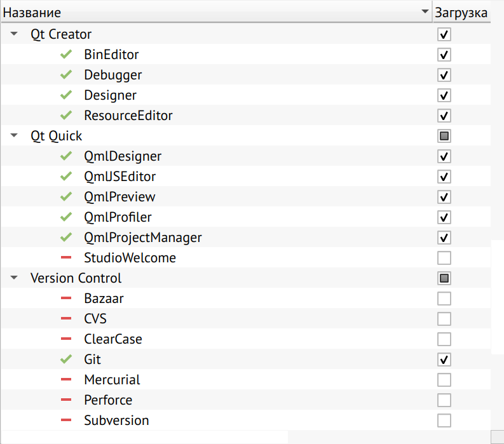Select the BinEditor plugin name
Image resolution: width=504 pixels, height=444 pixels.
point(111,55)
